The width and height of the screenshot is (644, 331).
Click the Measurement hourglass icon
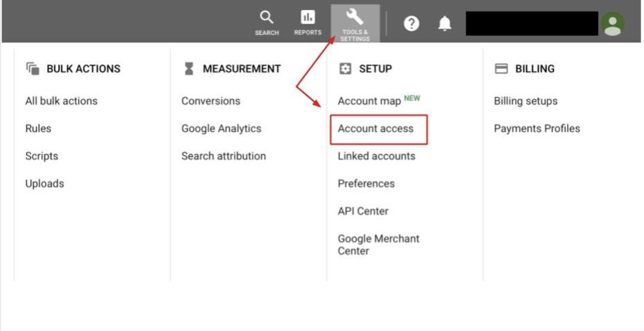(x=189, y=69)
